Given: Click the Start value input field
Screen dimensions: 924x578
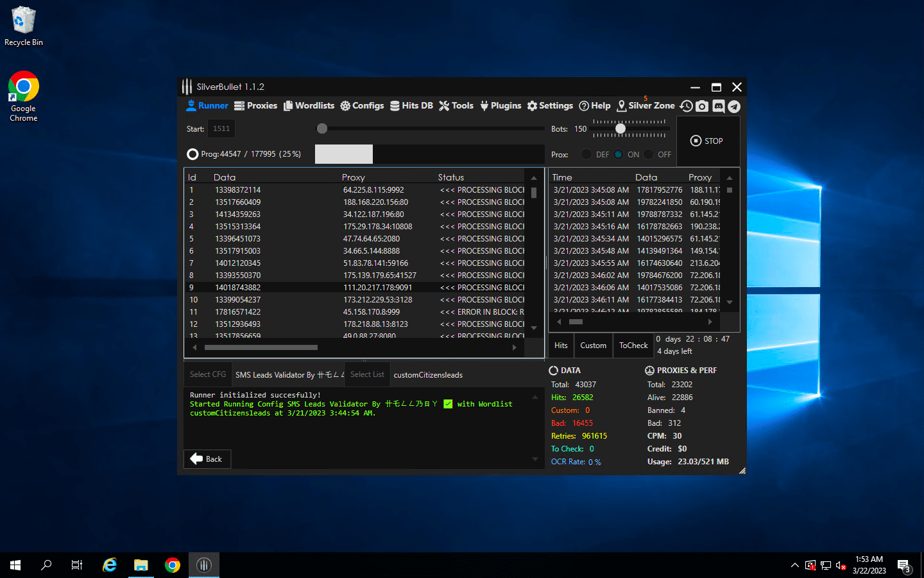Looking at the screenshot, I should pos(221,128).
